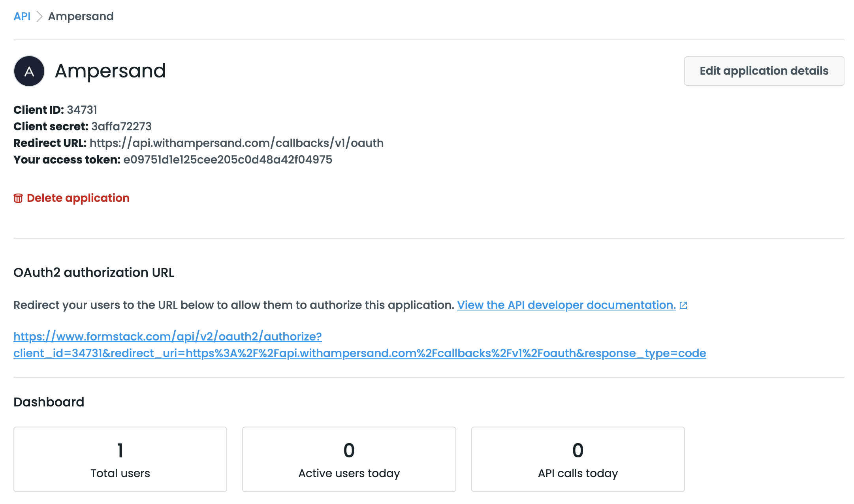Click the breadcrumb chevron separator
854x504 pixels.
pyautogui.click(x=39, y=17)
